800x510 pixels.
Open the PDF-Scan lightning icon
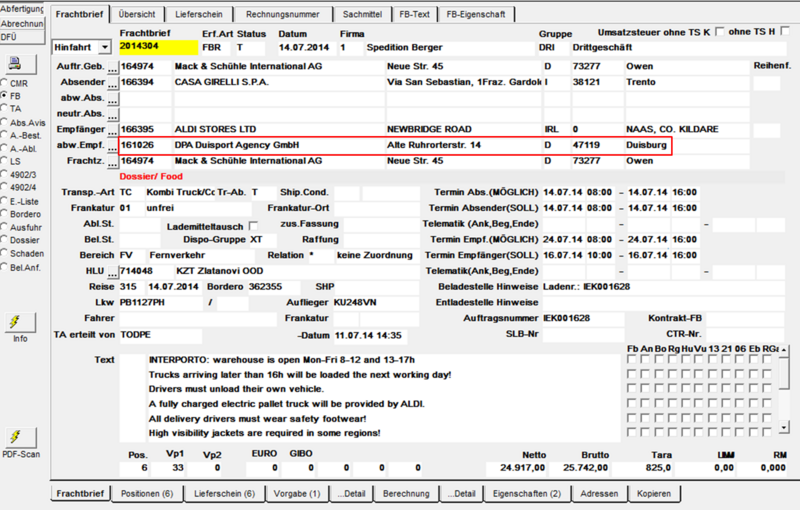tap(20, 438)
